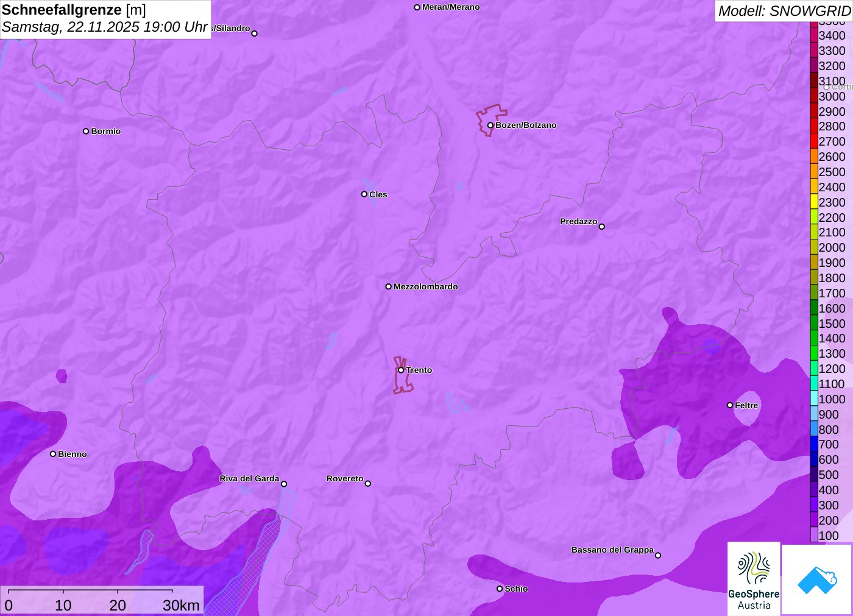The height and width of the screenshot is (616, 853).
Task: Click the Predazzo label text
Action: pyautogui.click(x=578, y=221)
